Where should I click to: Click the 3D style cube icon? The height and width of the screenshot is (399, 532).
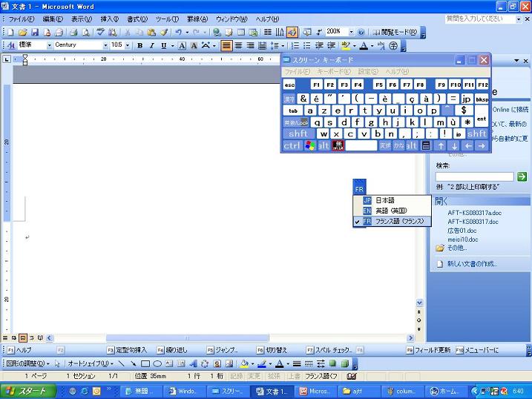(345, 363)
